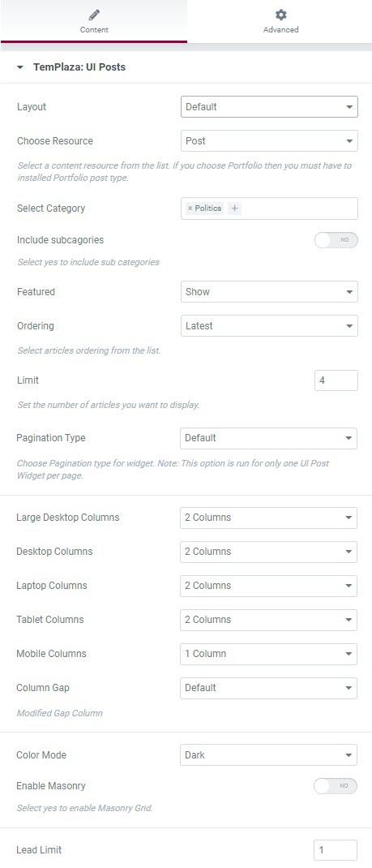Open the Pagination Type dropdown
The width and height of the screenshot is (372, 868).
268,438
